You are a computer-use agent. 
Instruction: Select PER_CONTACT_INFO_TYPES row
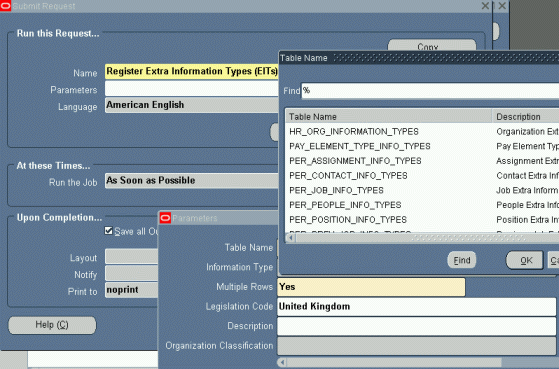point(422,175)
